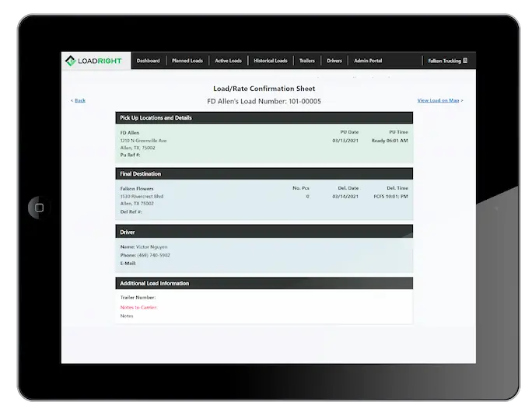Click the Del Ref # label
Screen dimensions: 532x416
(x=131, y=211)
